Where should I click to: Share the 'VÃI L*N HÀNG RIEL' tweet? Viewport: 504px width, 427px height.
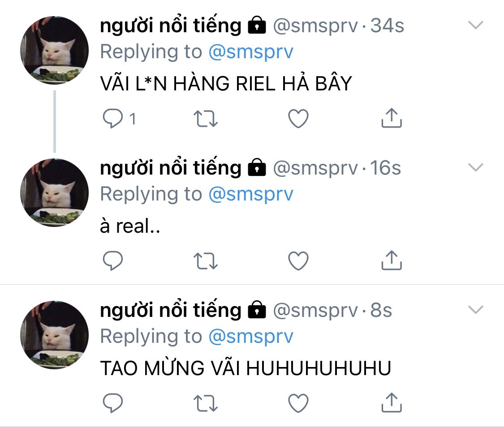pyautogui.click(x=392, y=118)
